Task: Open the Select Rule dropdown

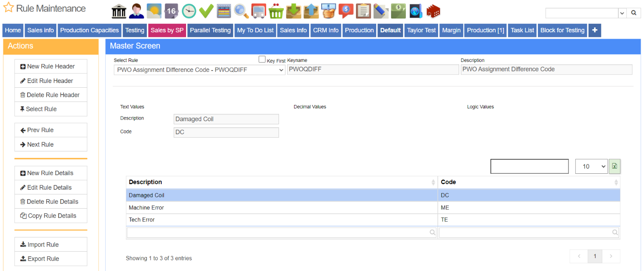Action: coord(199,70)
